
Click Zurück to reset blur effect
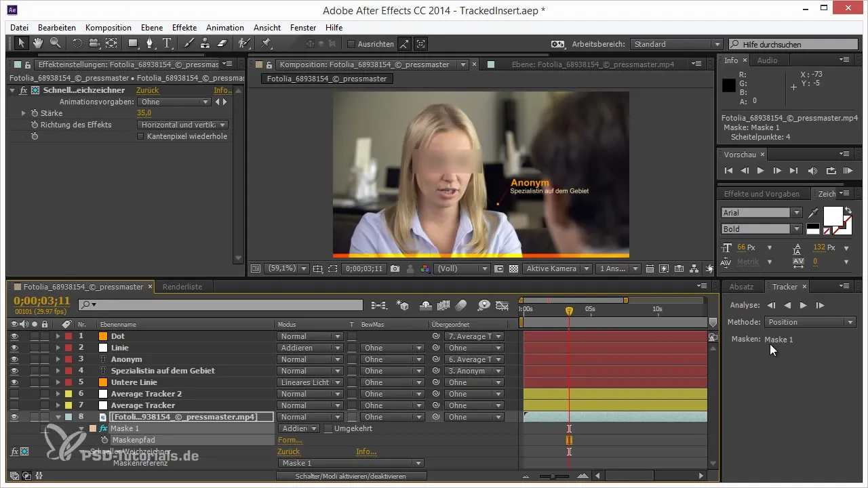tap(148, 90)
